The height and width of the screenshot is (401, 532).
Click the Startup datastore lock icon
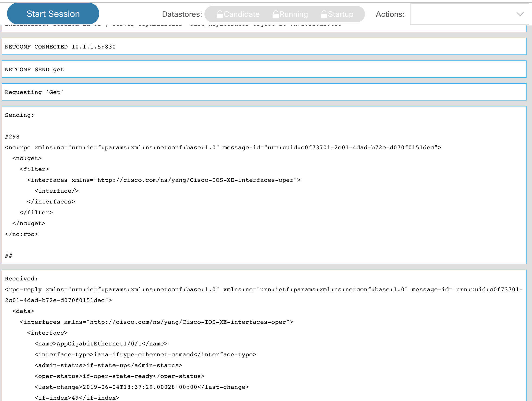click(324, 14)
